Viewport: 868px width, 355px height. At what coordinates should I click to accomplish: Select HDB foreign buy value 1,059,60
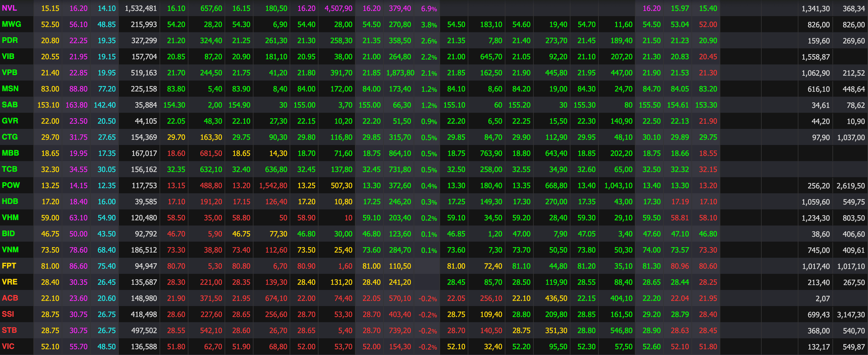click(816, 202)
